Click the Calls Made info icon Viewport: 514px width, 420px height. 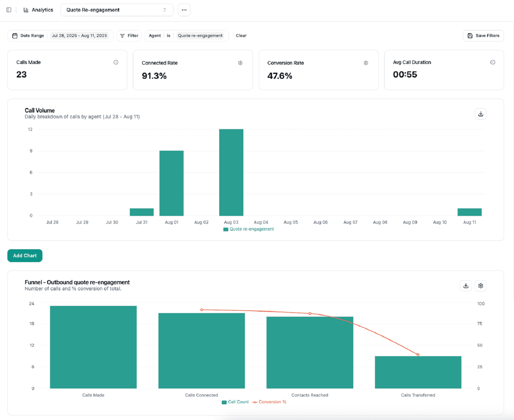click(x=116, y=62)
